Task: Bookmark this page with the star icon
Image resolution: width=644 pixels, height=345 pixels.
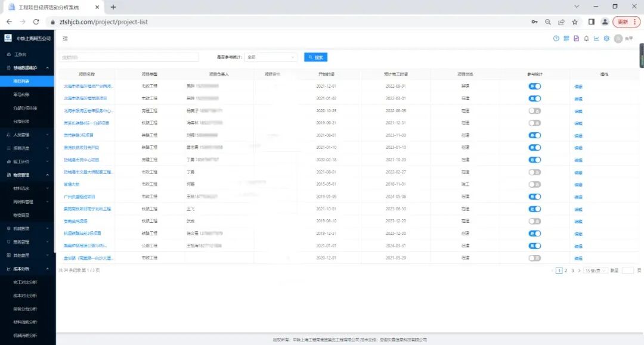Action: coord(575,21)
